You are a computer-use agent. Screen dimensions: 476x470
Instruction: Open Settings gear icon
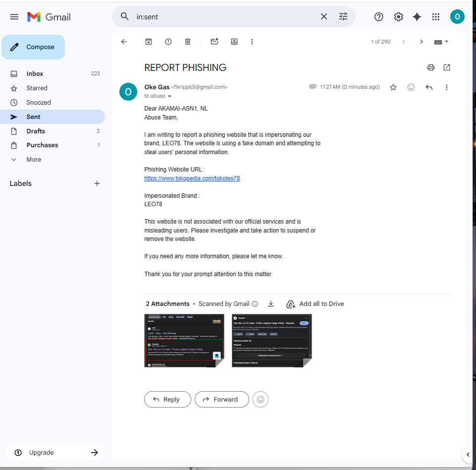398,17
